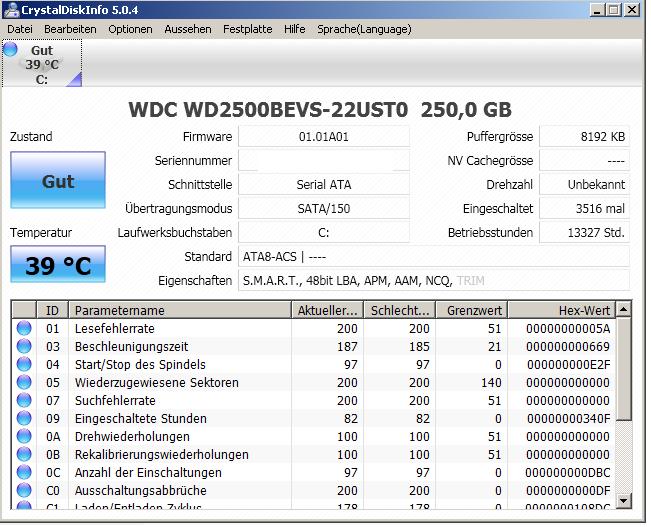
Task: Click the status orb for Eingeschaltete Stunden
Action: click(x=24, y=418)
